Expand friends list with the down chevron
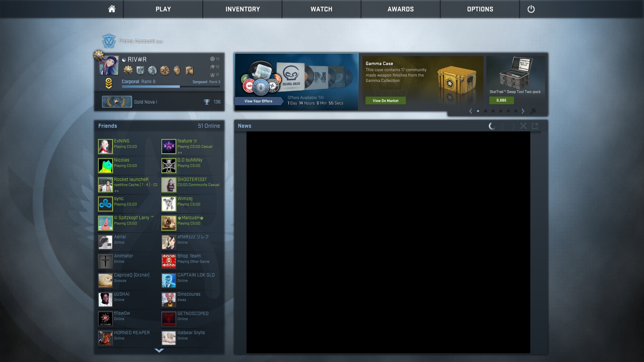 159,351
